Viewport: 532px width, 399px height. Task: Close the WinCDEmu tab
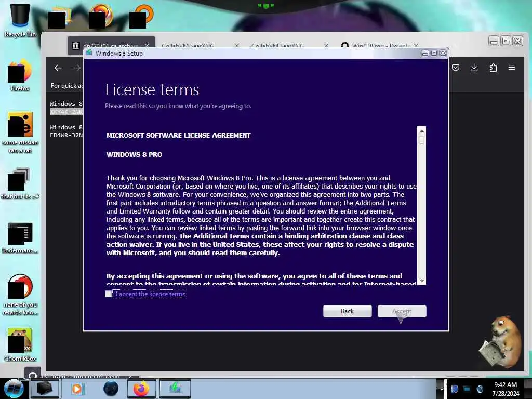point(416,46)
